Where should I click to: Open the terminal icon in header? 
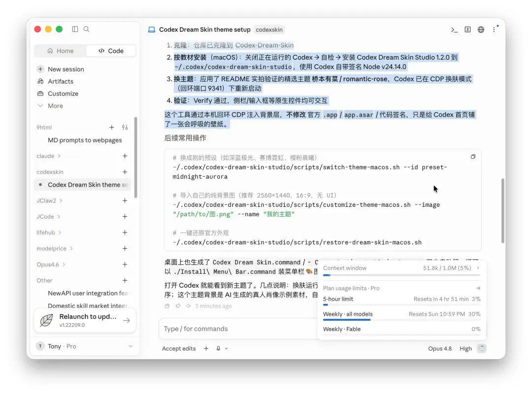point(454,30)
